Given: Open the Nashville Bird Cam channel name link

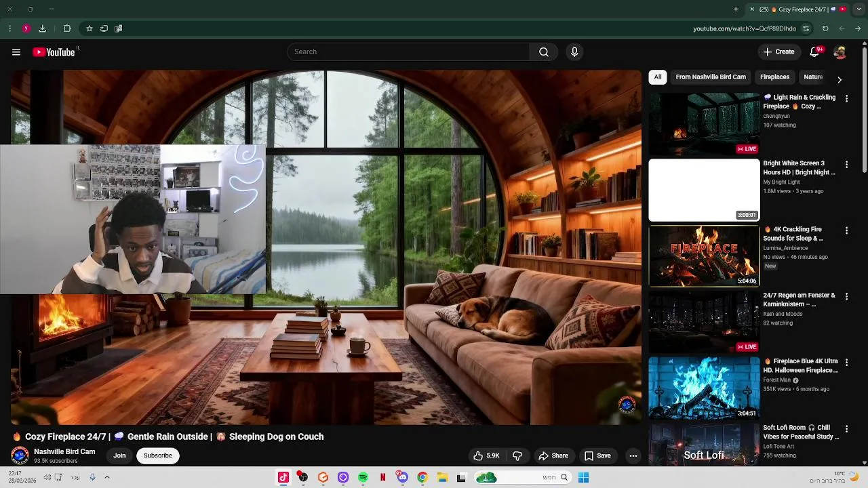Looking at the screenshot, I should point(64,451).
